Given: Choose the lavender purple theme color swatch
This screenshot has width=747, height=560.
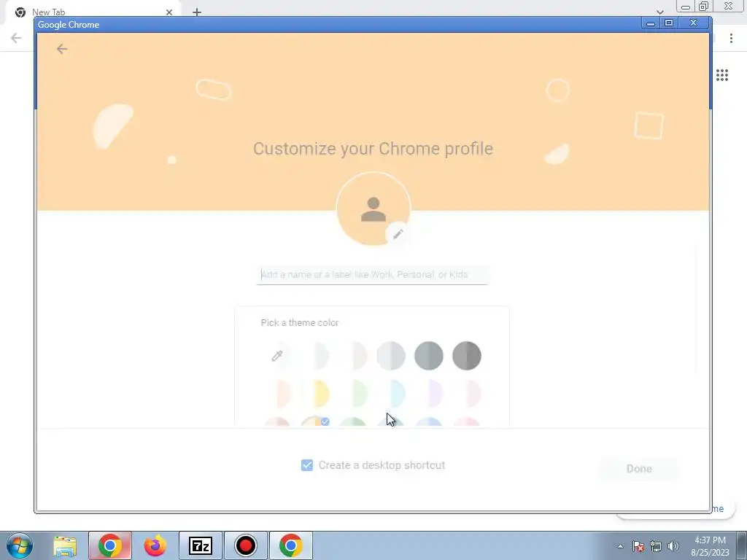Looking at the screenshot, I should (x=429, y=394).
